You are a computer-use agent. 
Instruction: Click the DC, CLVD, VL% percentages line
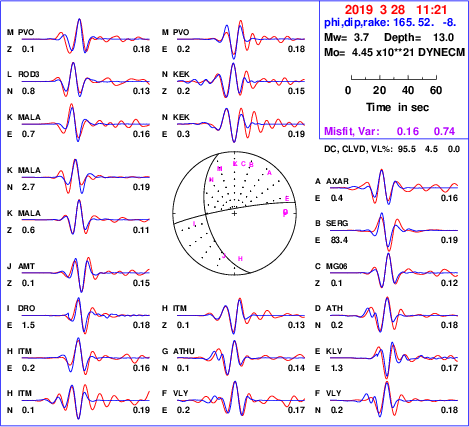coord(392,149)
